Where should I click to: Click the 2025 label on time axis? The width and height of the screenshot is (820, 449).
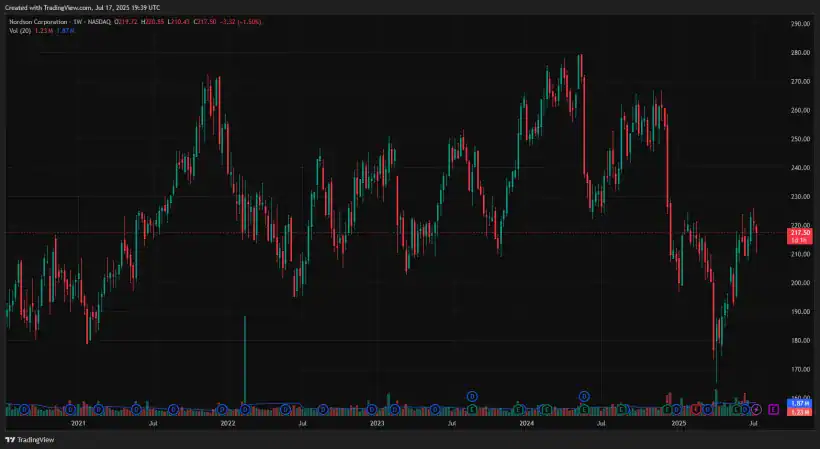pyautogui.click(x=678, y=424)
